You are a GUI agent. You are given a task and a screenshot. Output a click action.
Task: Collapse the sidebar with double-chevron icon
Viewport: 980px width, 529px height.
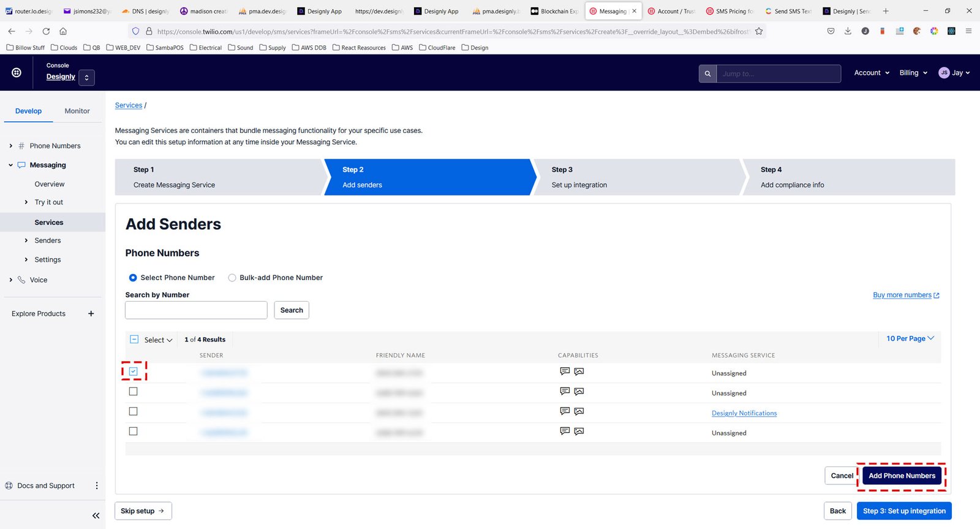(96, 516)
